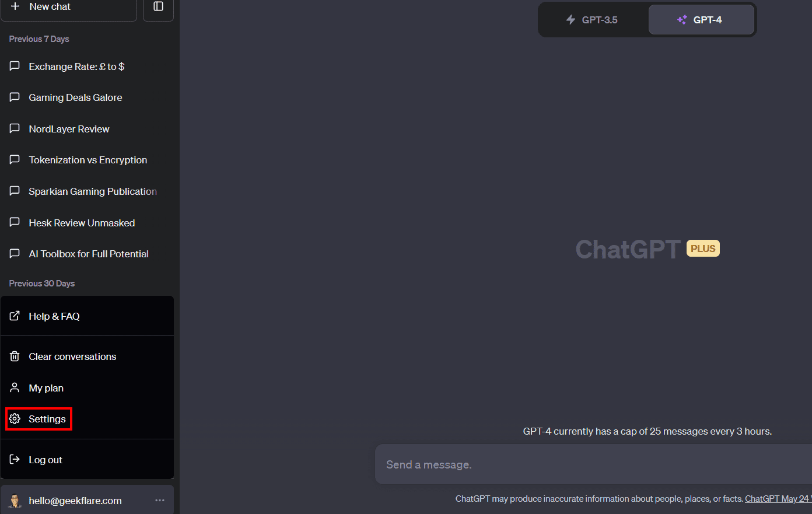Click the external link icon beside Help & FAQ
This screenshot has height=514, width=812.
[x=14, y=316]
